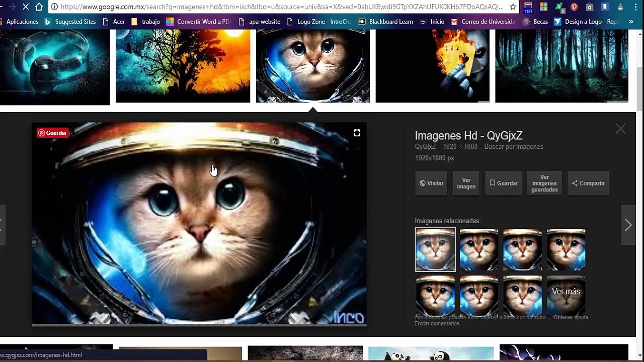Open the trabajo bookmarks folder
This screenshot has width=644, height=362.
[x=145, y=22]
